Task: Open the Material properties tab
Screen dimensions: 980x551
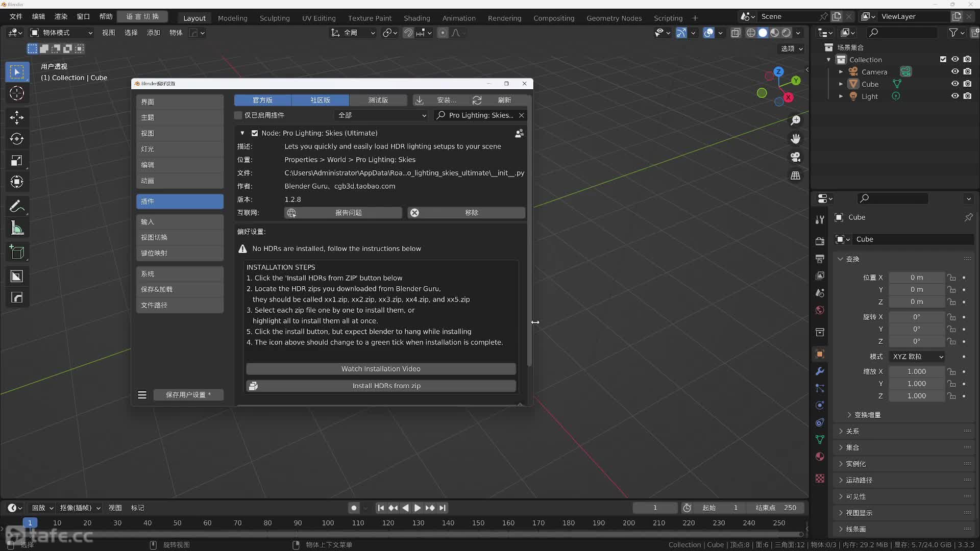Action: point(820,457)
